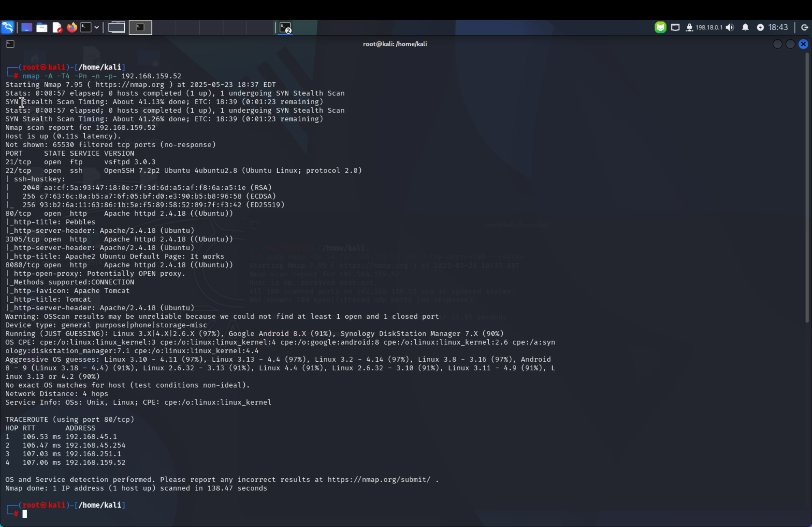Minimize the terminal window
This screenshot has width=812, height=527.
777,44
